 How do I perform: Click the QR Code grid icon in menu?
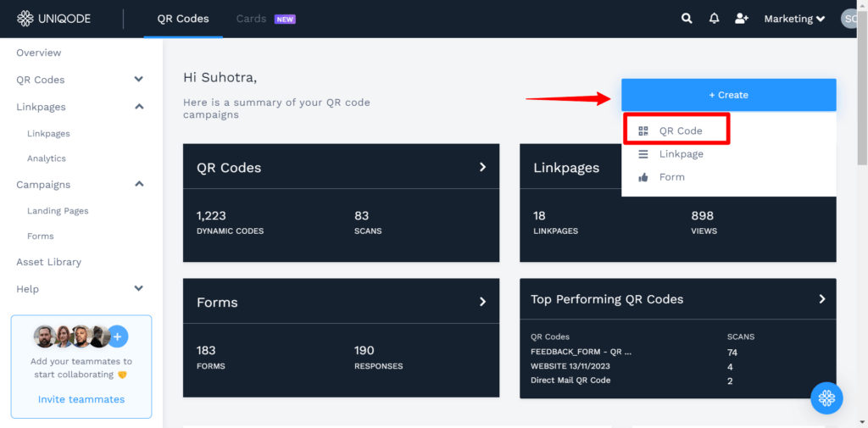click(x=643, y=131)
